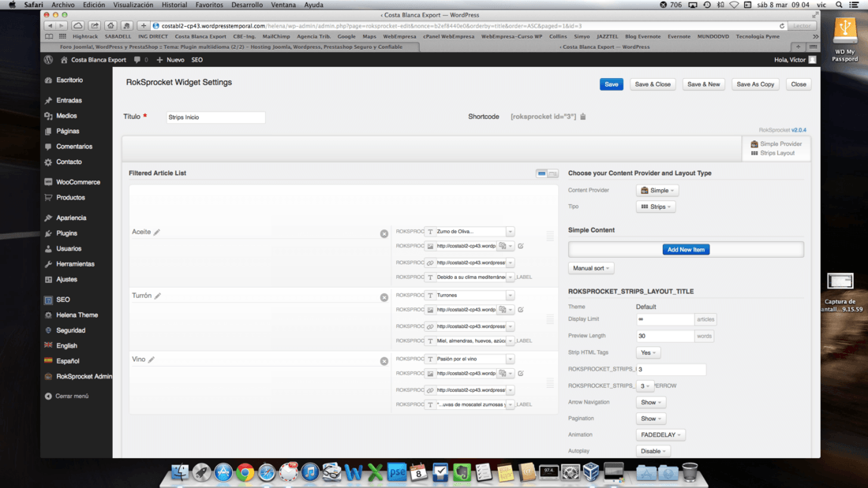Open the Animation FADEDELAY dropdown
The width and height of the screenshot is (868, 488).
(660, 435)
